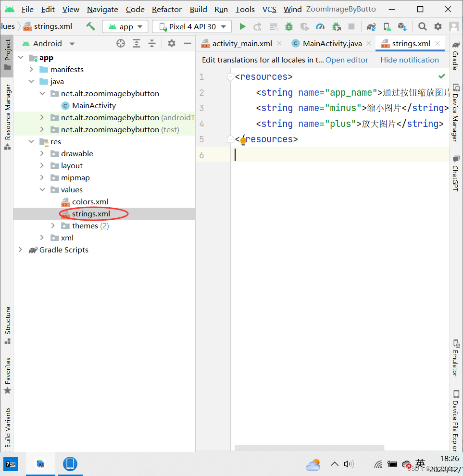Toggle the Gradle tool window tab
This screenshot has width=463, height=476.
(455, 56)
